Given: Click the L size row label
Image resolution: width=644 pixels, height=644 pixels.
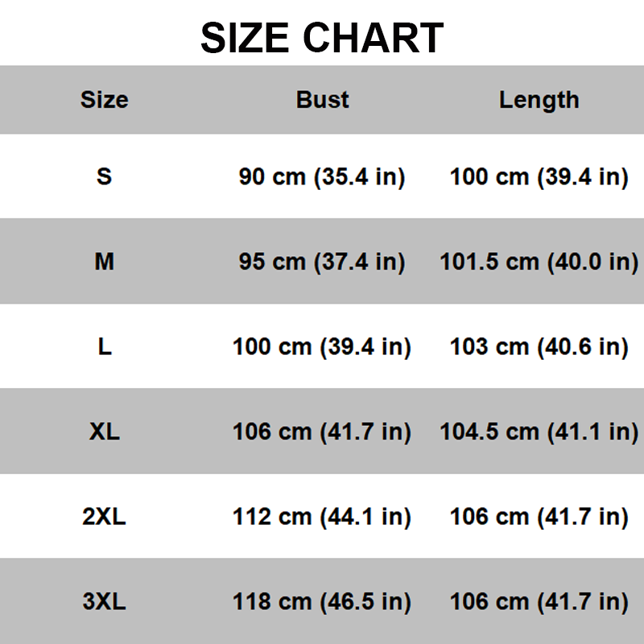Looking at the screenshot, I should (x=105, y=347).
